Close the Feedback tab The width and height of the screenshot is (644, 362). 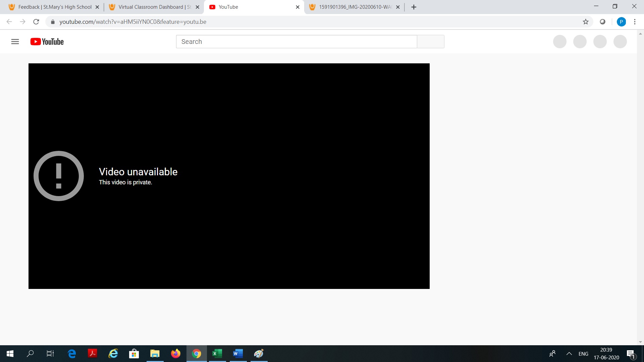click(97, 7)
